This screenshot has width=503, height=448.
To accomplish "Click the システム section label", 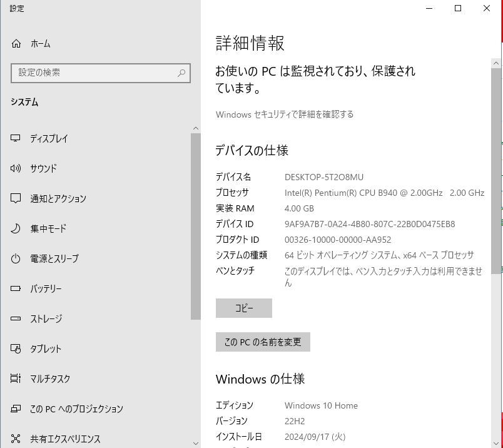I will pos(24,102).
